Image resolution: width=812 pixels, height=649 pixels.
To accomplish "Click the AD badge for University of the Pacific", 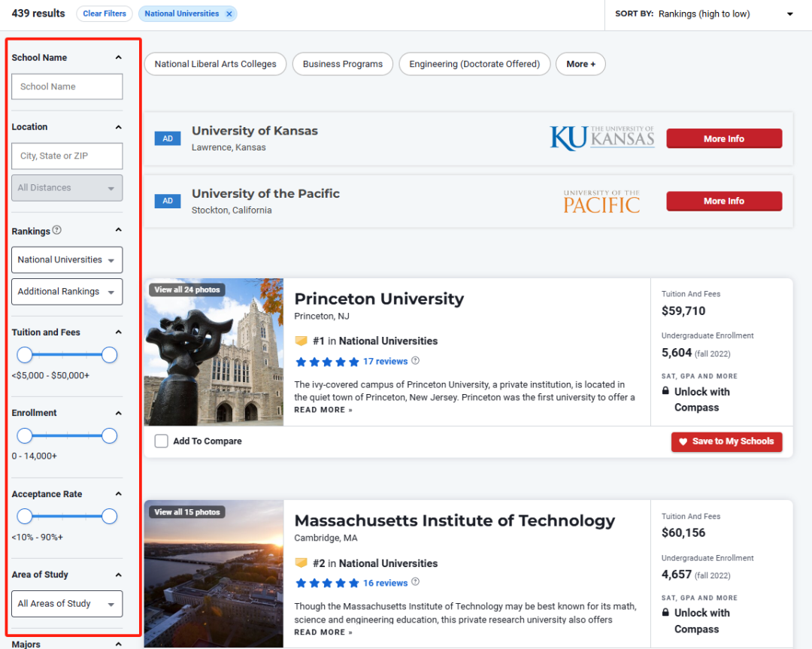I will point(168,201).
